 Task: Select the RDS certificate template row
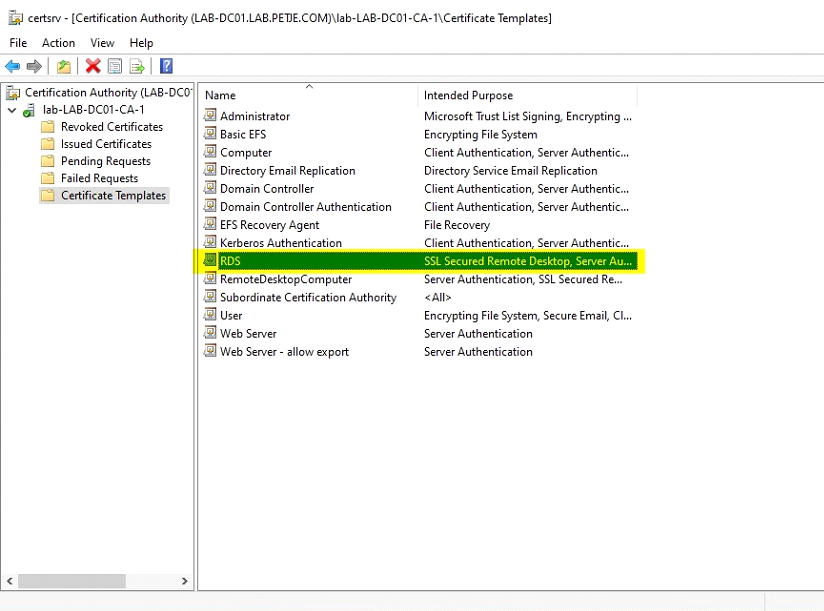(231, 261)
